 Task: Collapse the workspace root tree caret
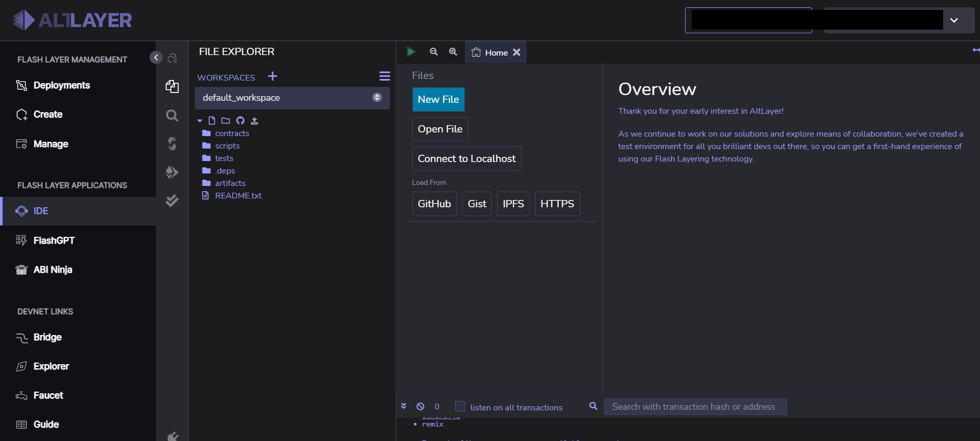[199, 121]
